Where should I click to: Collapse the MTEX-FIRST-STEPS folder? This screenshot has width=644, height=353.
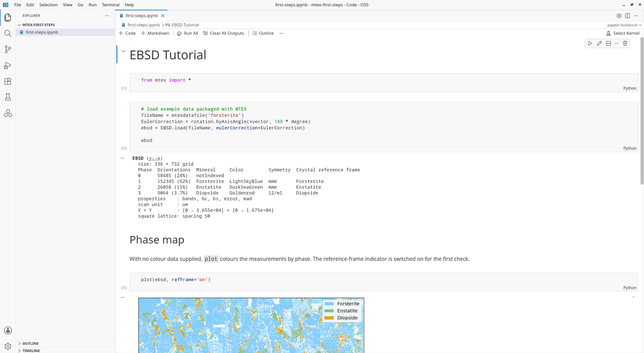click(x=65, y=25)
